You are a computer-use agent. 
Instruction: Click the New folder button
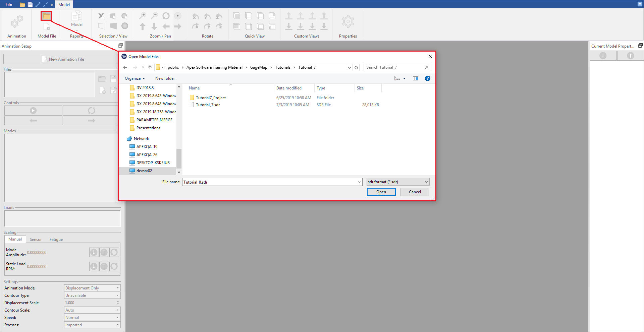coord(165,78)
